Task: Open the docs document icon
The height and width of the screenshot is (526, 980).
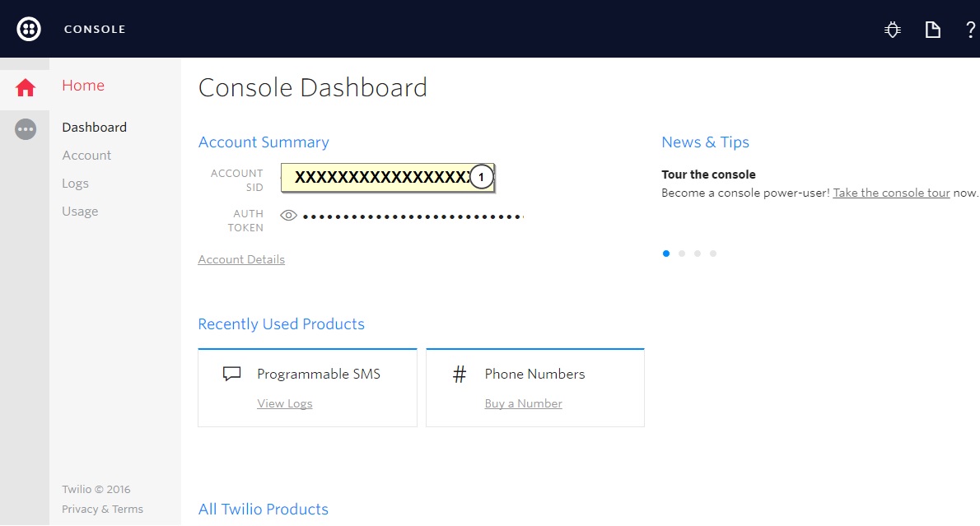Action: tap(932, 30)
